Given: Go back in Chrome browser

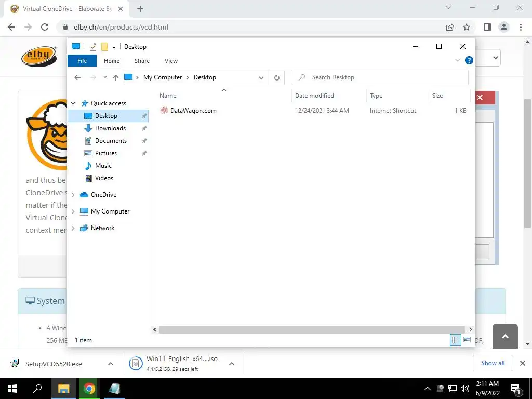Looking at the screenshot, I should tap(11, 27).
